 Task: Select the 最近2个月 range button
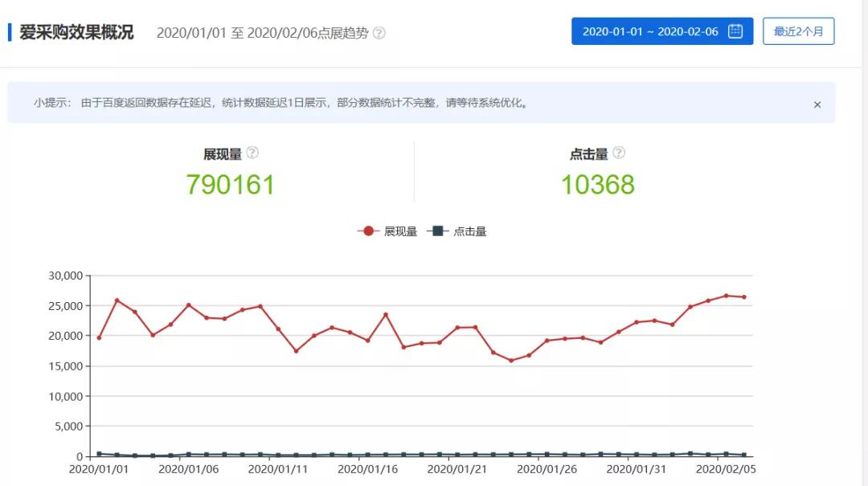798,31
